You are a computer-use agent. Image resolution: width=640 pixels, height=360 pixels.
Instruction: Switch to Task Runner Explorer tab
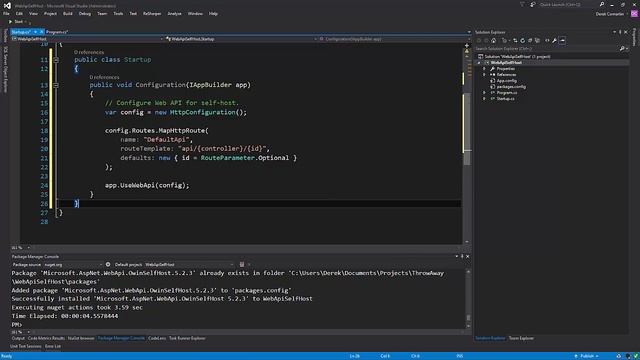click(187, 338)
